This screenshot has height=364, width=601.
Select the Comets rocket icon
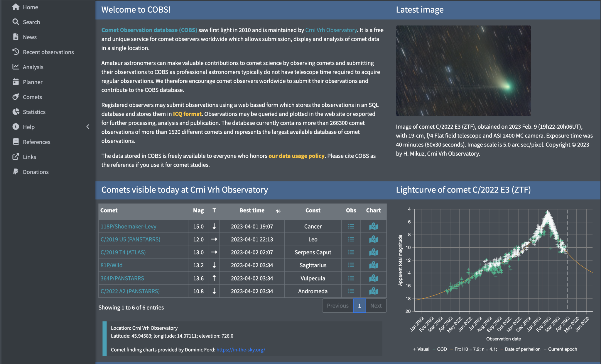[x=16, y=97]
